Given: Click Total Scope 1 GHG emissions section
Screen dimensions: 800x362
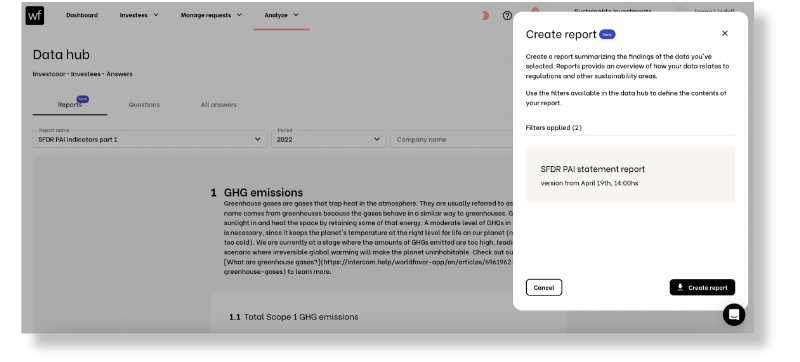Looking at the screenshot, I should pyautogui.click(x=301, y=317).
